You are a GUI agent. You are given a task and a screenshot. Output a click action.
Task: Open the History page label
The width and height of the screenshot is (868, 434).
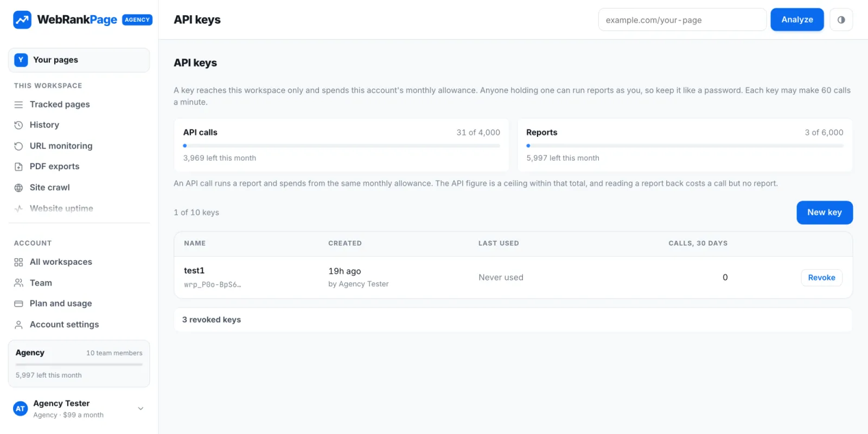44,125
